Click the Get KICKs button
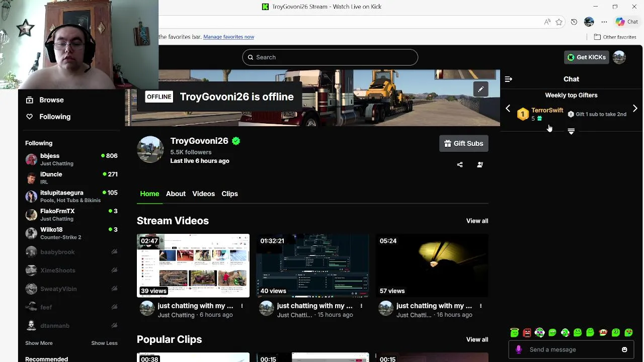This screenshot has height=362, width=644. [587, 57]
